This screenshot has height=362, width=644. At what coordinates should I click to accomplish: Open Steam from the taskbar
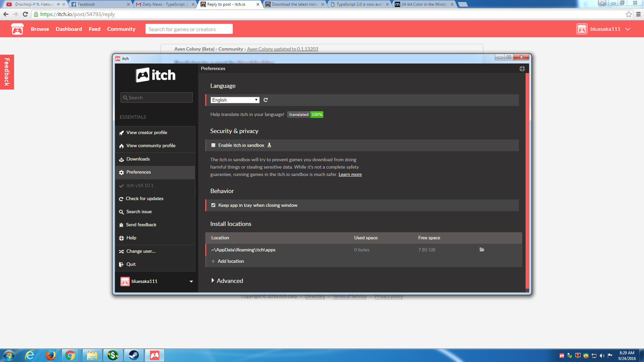click(134, 355)
